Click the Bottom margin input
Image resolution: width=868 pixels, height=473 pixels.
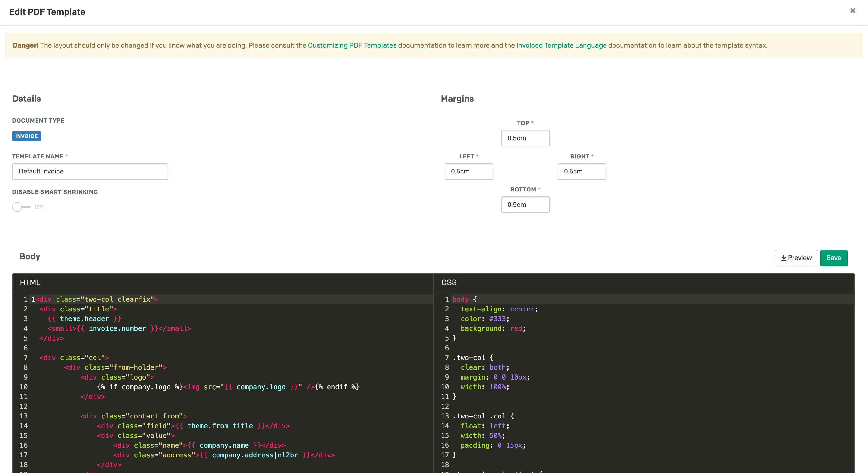point(525,205)
